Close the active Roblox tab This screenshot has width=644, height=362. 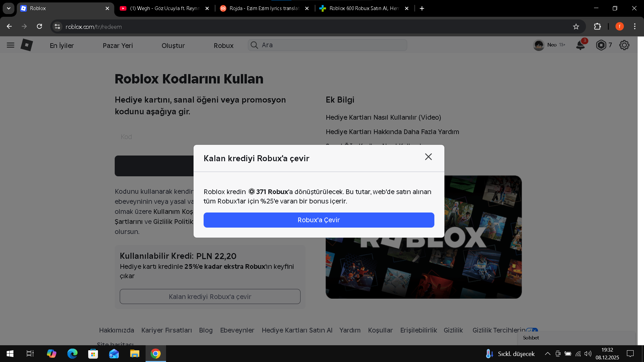pos(107,8)
